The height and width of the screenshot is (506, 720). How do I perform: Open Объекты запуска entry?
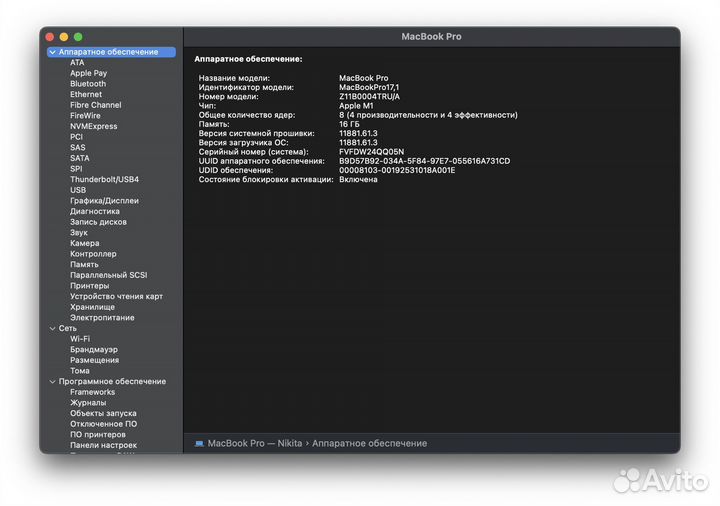pyautogui.click(x=103, y=413)
